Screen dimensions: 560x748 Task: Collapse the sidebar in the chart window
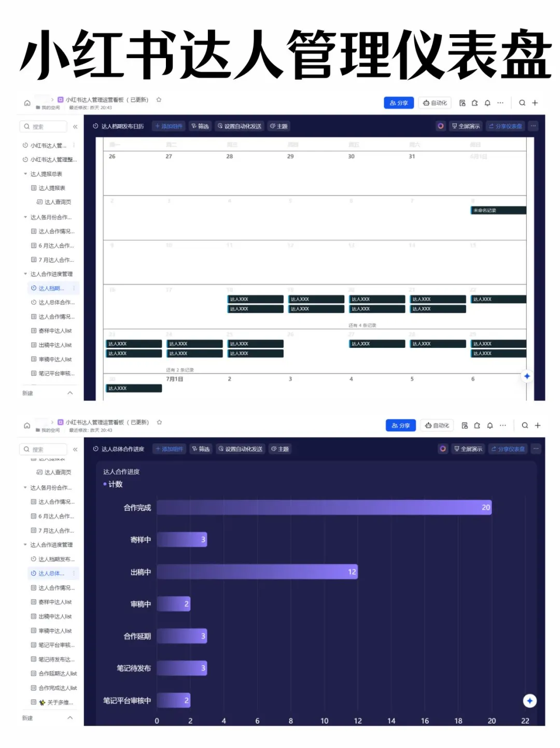tap(75, 449)
